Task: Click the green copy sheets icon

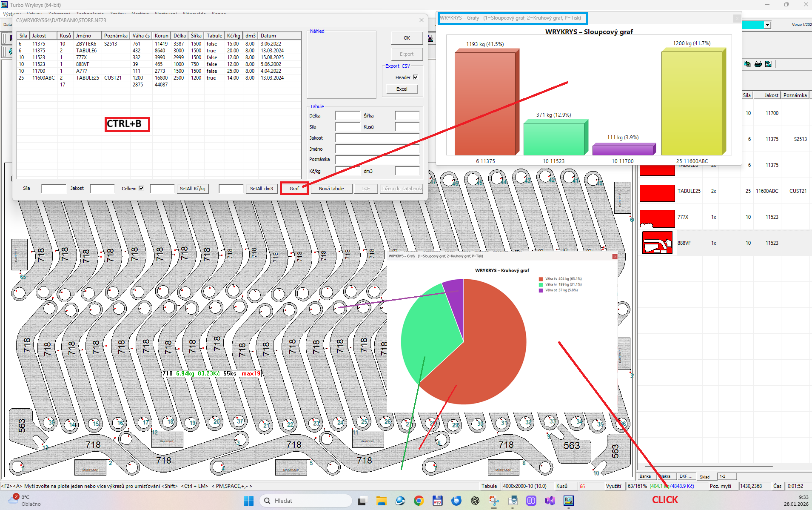Action: 747,64
